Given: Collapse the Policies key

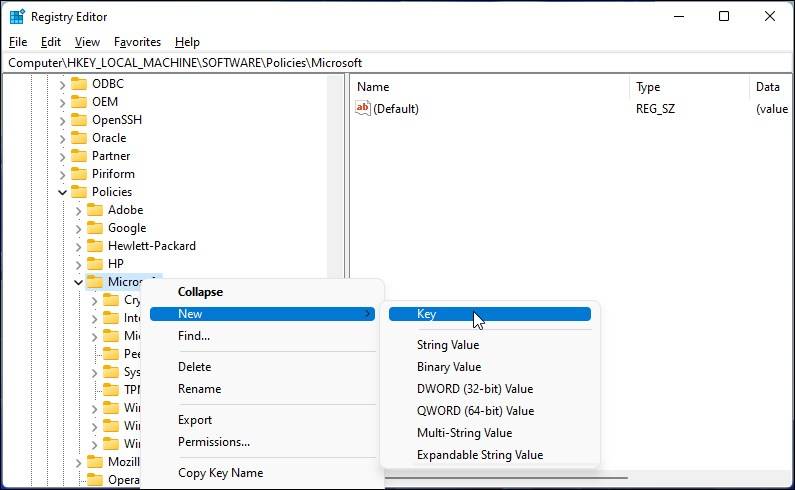Looking at the screenshot, I should (62, 192).
